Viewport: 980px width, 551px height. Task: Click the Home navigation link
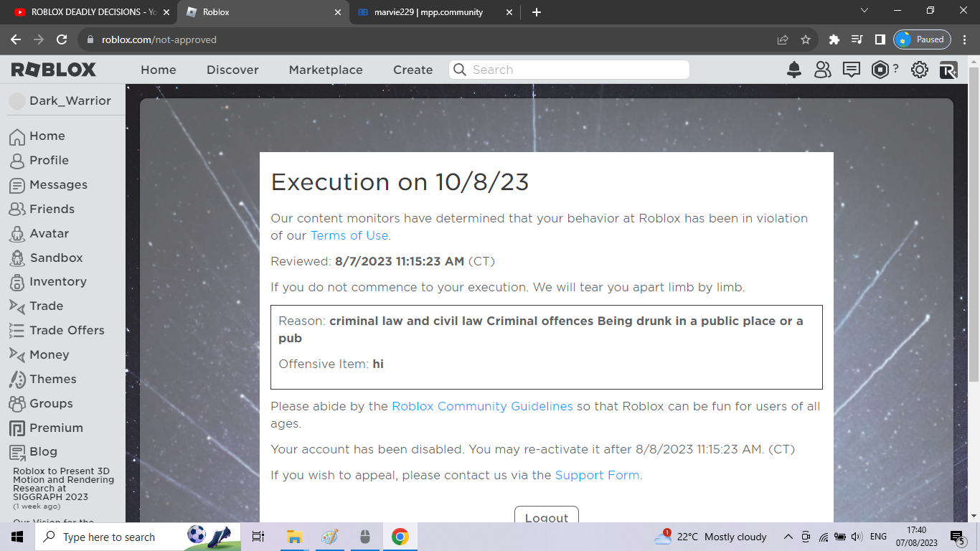(159, 70)
